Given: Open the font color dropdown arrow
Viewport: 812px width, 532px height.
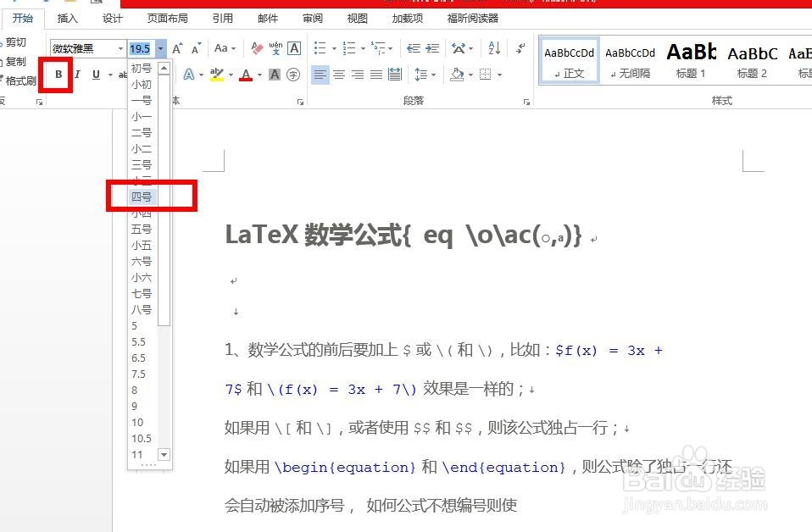Looking at the screenshot, I should (x=258, y=74).
